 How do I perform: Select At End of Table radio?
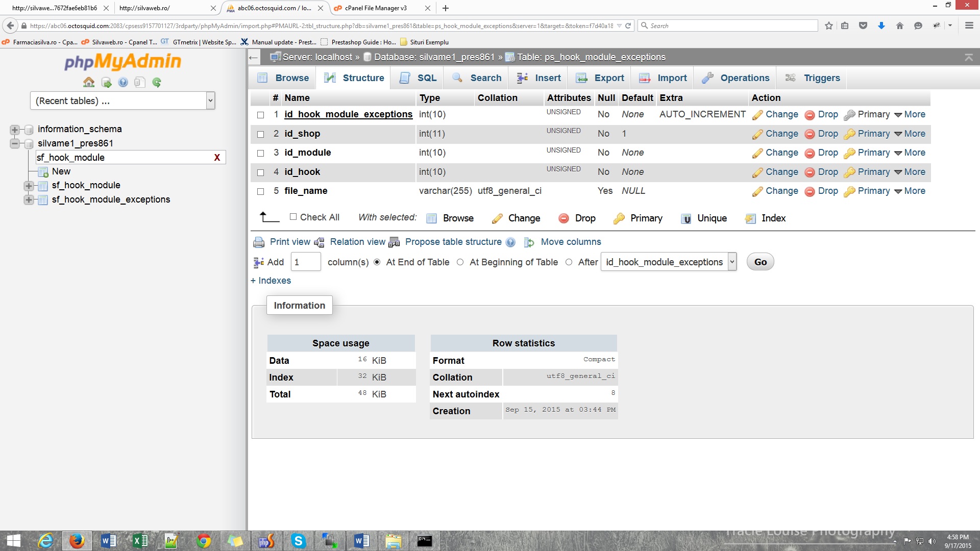pyautogui.click(x=377, y=262)
